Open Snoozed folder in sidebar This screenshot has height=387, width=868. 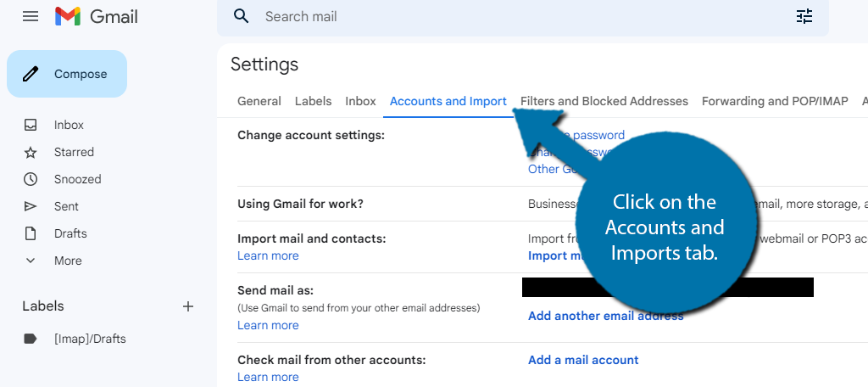pos(77,179)
